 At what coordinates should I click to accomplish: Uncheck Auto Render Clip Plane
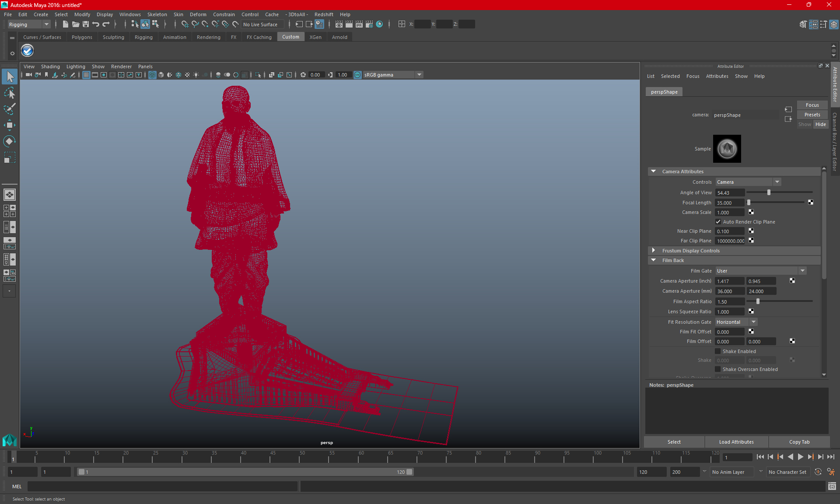coord(718,222)
